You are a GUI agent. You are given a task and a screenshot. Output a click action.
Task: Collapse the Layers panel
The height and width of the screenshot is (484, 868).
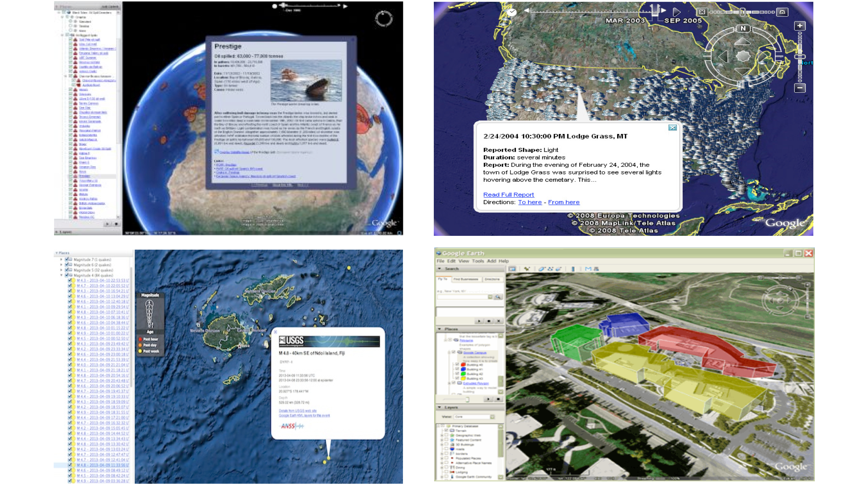pyautogui.click(x=439, y=407)
